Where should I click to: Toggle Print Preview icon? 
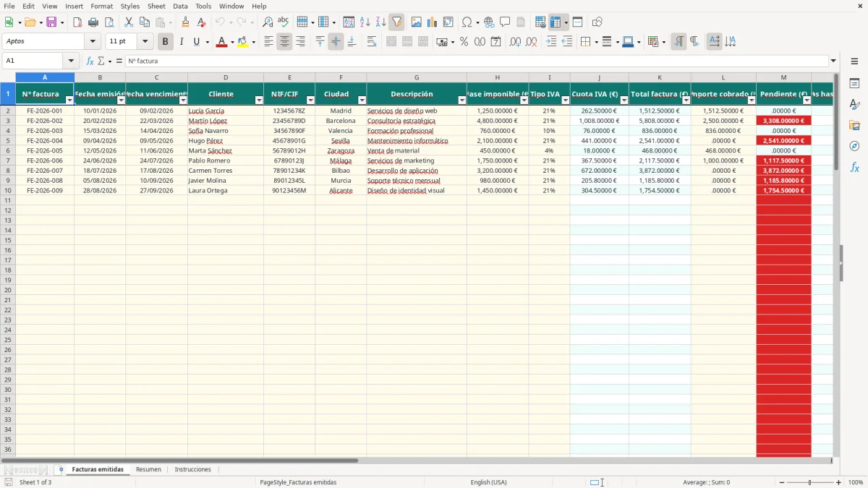(x=109, y=22)
